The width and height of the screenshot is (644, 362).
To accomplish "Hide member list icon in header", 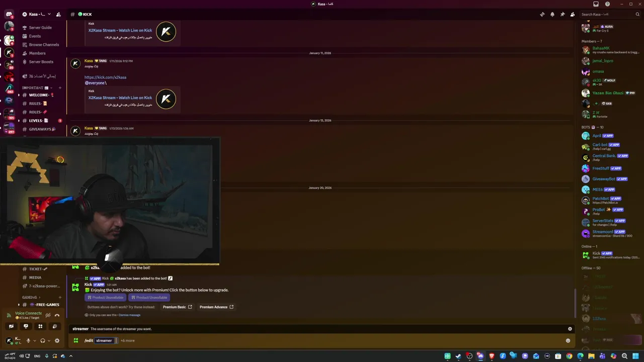I will [x=573, y=14].
